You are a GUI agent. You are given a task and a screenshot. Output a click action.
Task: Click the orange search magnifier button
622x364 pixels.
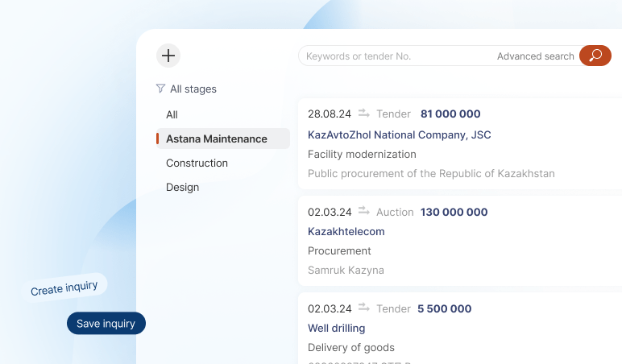[595, 56]
